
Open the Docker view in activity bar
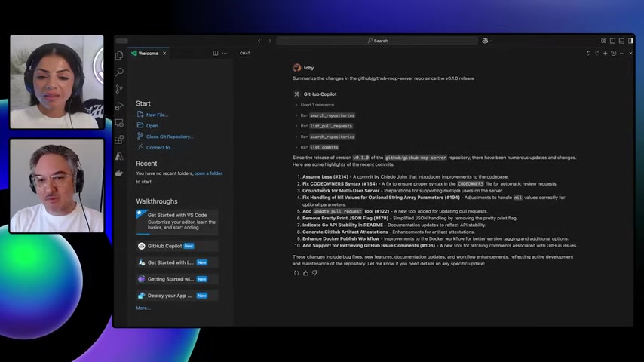pos(119,173)
